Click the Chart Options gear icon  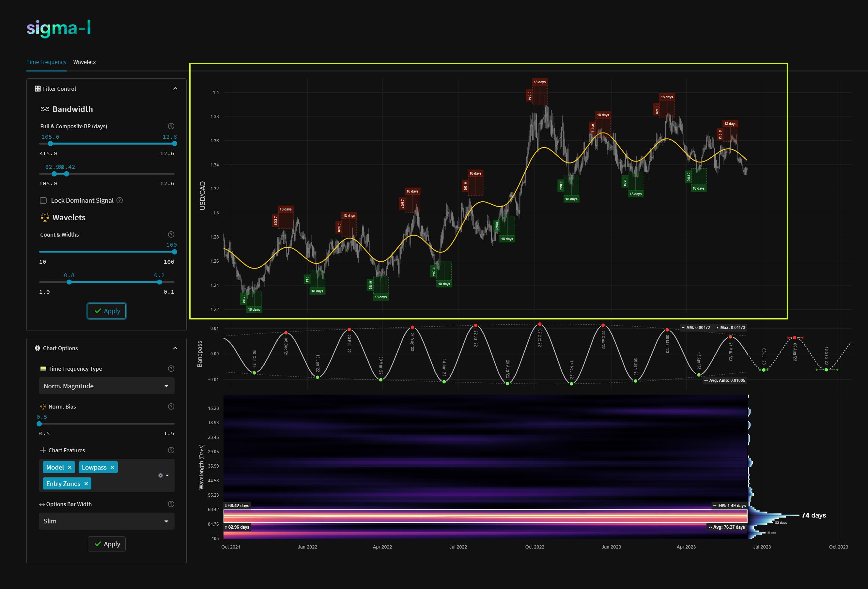point(37,348)
